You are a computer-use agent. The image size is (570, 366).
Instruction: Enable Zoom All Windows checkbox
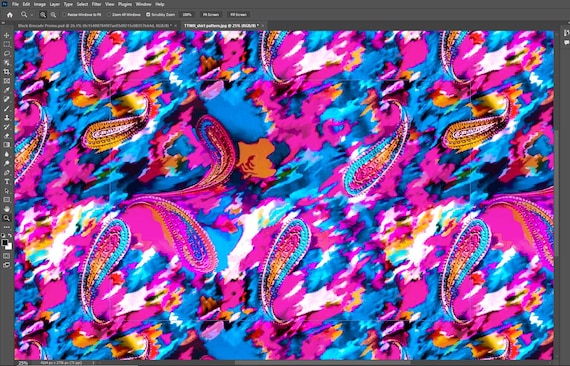coord(109,15)
